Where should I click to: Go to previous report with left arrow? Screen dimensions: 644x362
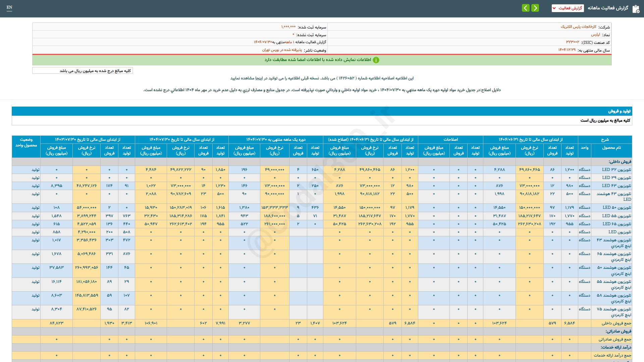pos(526,8)
